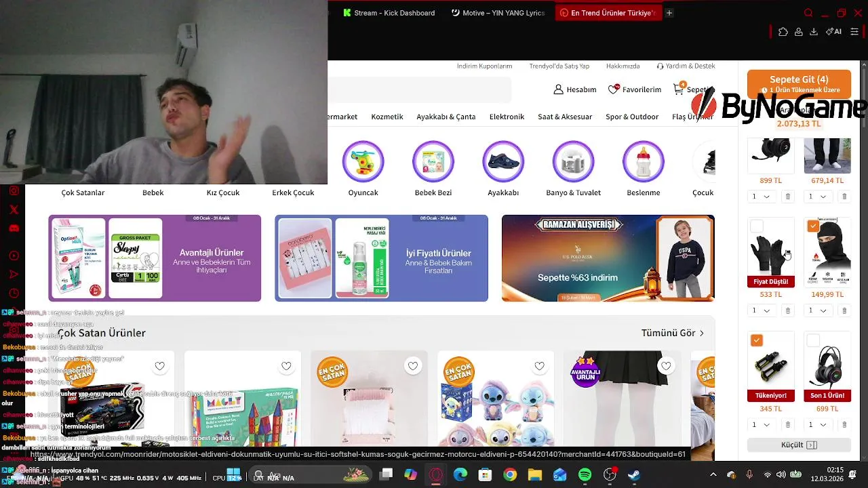Click the browser tab search icon

point(808,13)
